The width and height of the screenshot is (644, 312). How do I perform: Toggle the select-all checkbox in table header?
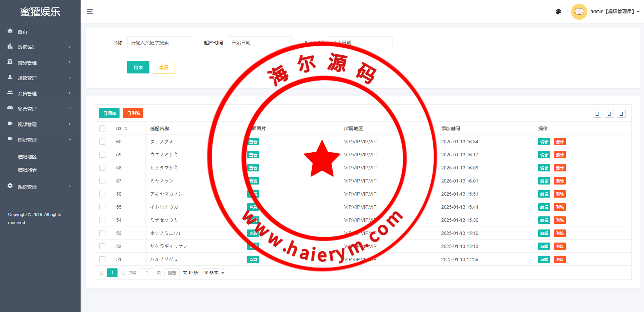(102, 128)
